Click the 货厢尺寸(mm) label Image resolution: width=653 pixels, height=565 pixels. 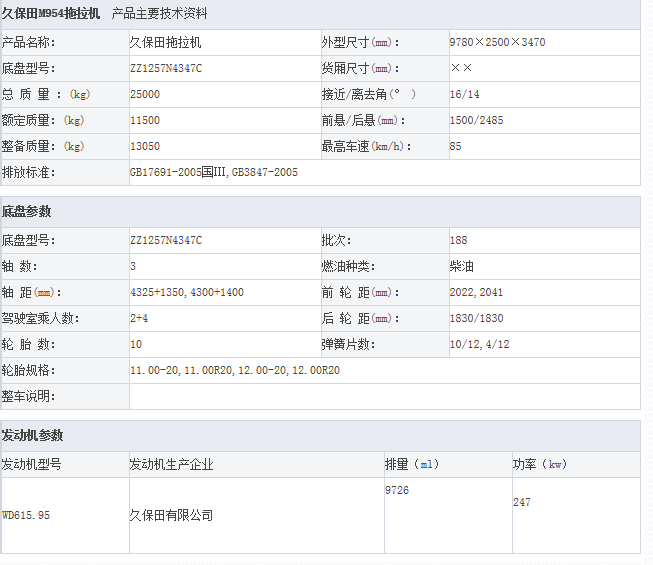(360, 68)
